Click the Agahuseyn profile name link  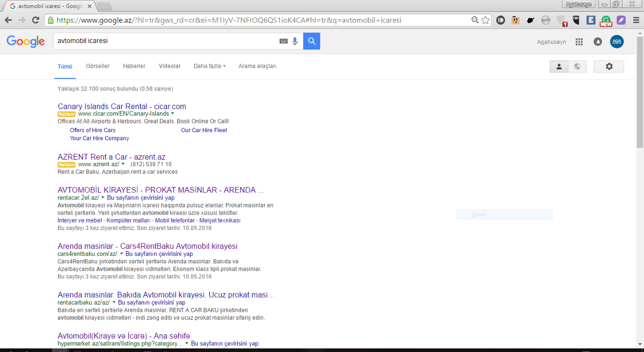tap(551, 42)
